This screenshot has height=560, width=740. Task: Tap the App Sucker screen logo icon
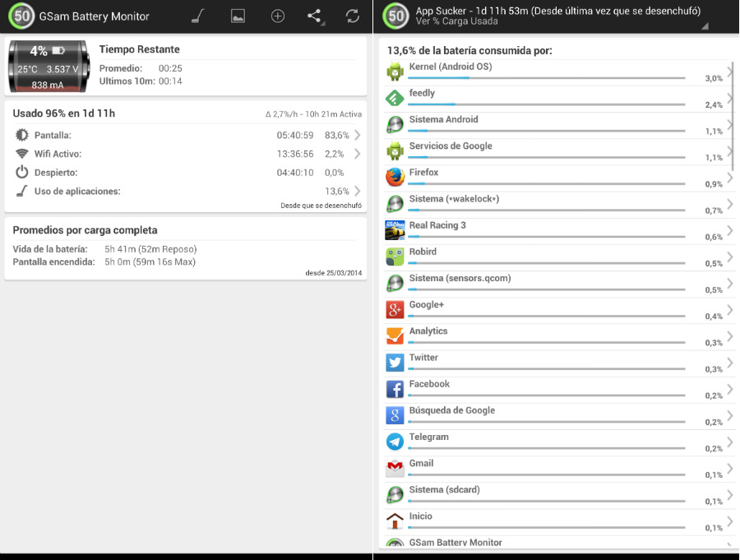[x=395, y=16]
